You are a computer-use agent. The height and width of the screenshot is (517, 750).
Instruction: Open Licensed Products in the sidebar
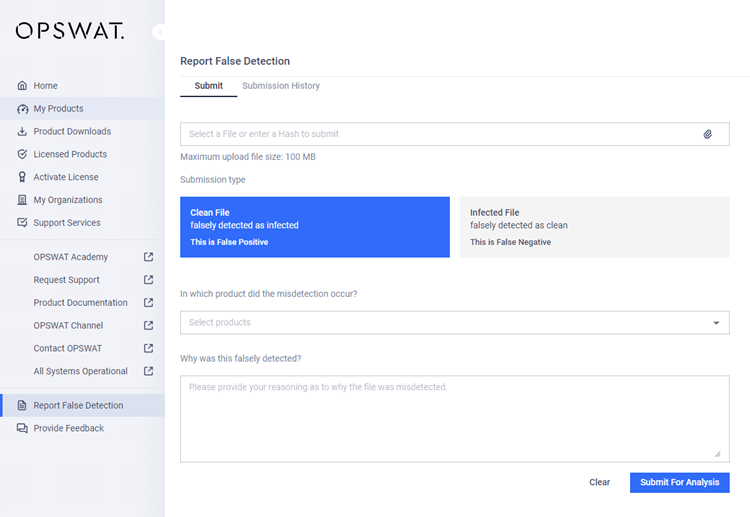pos(70,154)
